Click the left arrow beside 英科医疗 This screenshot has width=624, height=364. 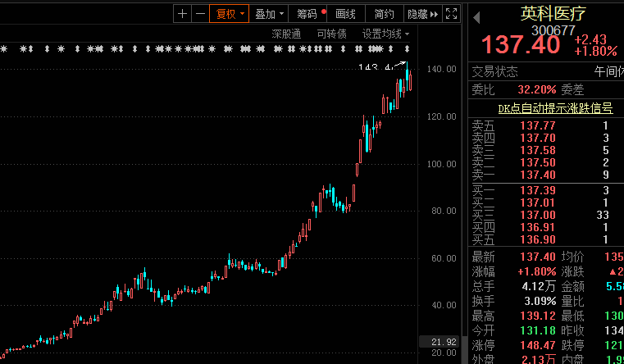[476, 17]
